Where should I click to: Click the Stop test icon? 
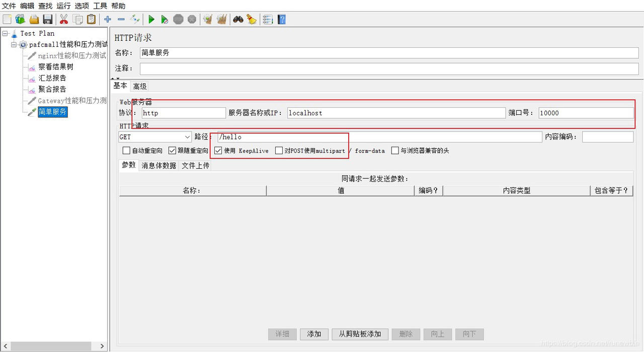point(178,19)
